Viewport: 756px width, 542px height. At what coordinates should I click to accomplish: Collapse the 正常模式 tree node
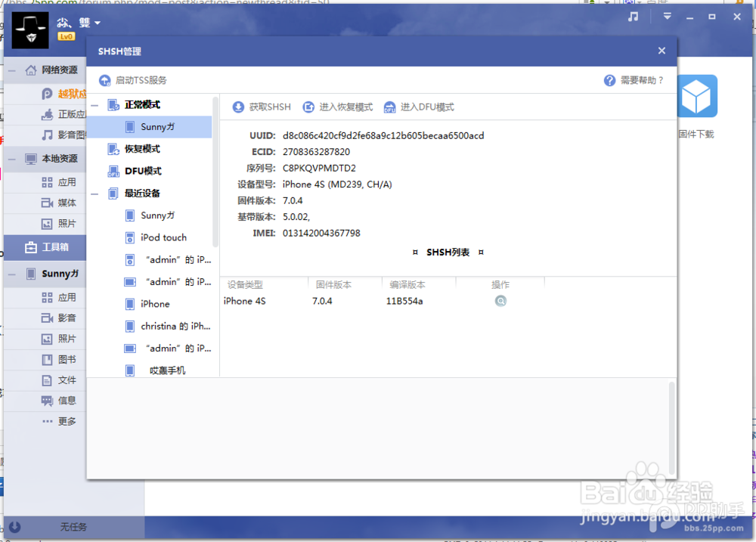[x=95, y=104]
